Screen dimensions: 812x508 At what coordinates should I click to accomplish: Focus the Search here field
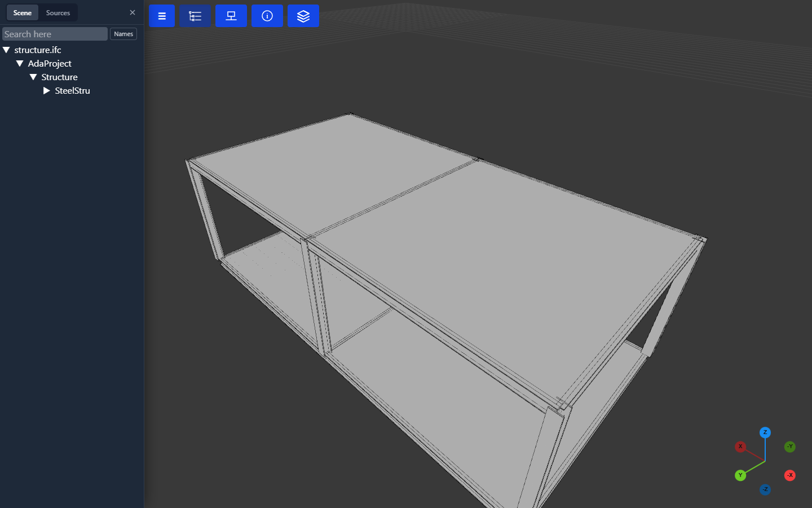(55, 34)
